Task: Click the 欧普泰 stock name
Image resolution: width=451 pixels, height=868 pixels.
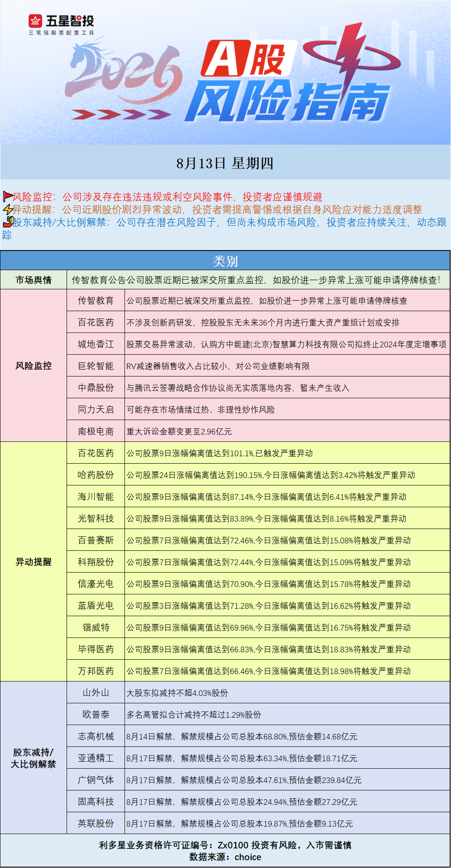Action: tap(96, 714)
